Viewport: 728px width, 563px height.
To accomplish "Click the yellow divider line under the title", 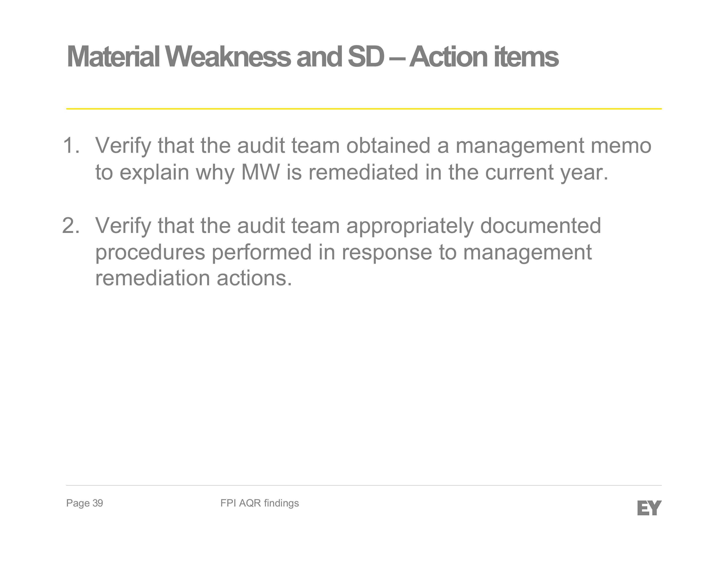I will 364,109.
